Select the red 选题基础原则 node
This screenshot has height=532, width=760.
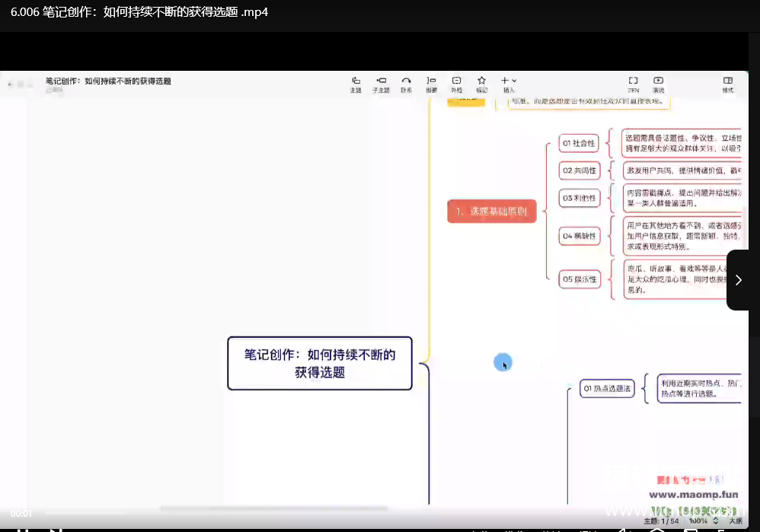[x=492, y=211]
